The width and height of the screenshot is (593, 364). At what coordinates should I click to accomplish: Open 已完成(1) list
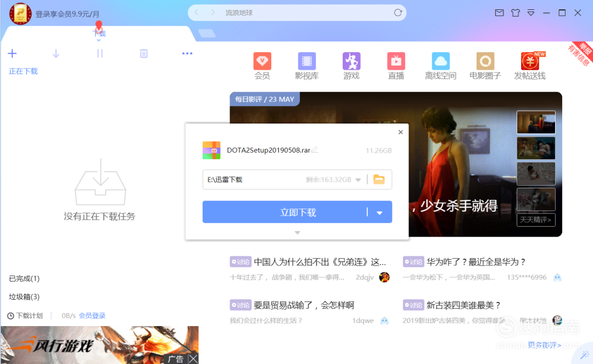tap(24, 278)
